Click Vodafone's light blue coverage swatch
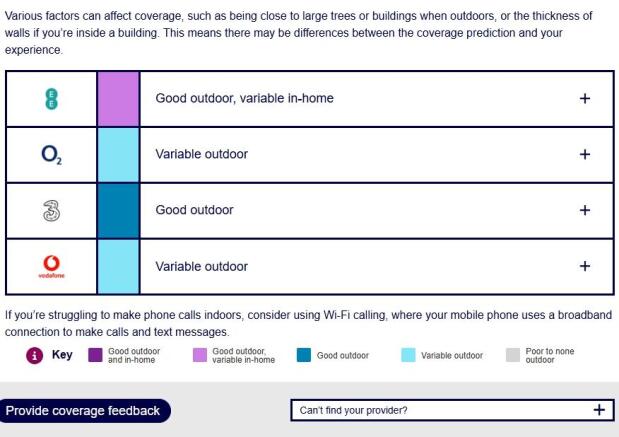 [x=118, y=267]
